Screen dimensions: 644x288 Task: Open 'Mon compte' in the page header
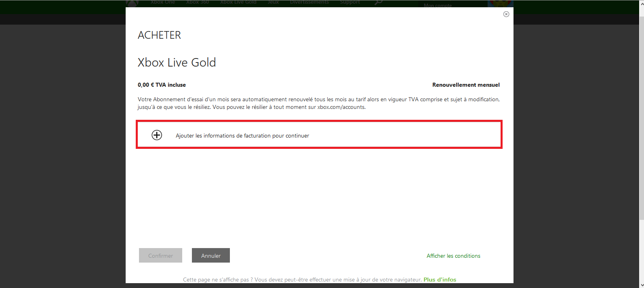click(x=438, y=5)
